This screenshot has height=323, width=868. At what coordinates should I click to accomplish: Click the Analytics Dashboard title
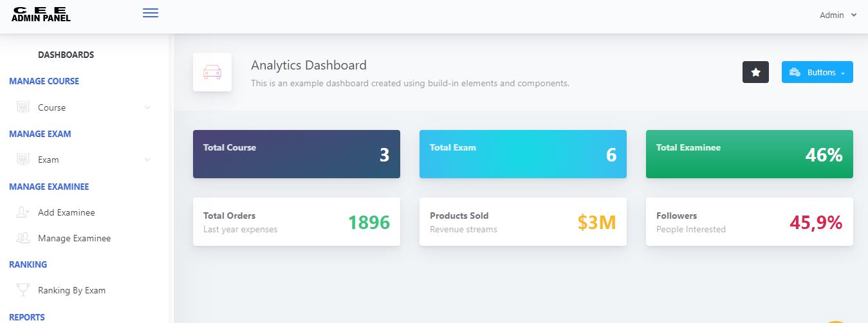tap(309, 65)
